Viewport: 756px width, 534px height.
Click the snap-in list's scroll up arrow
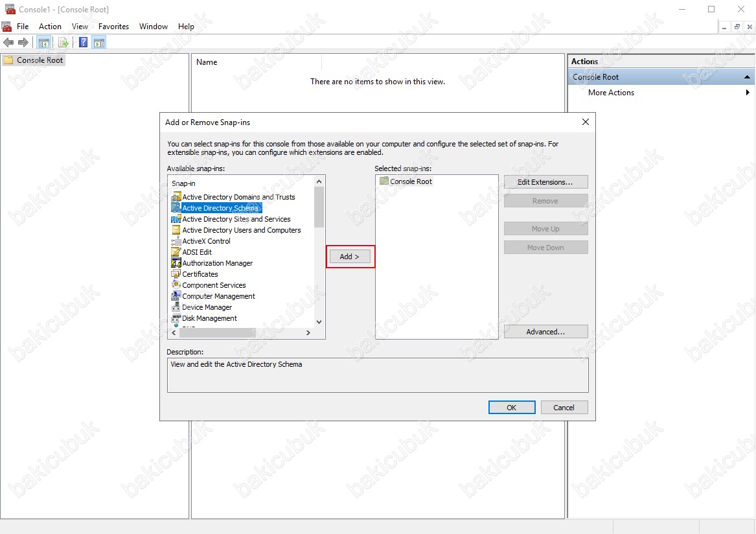tap(319, 181)
